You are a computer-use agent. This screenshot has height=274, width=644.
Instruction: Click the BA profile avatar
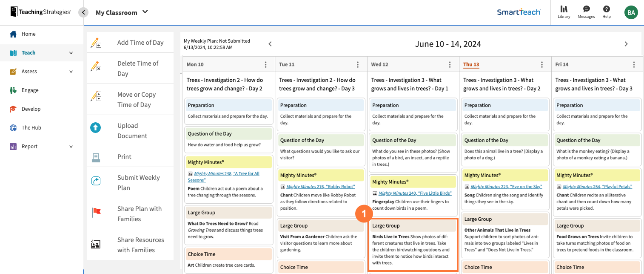coord(631,12)
